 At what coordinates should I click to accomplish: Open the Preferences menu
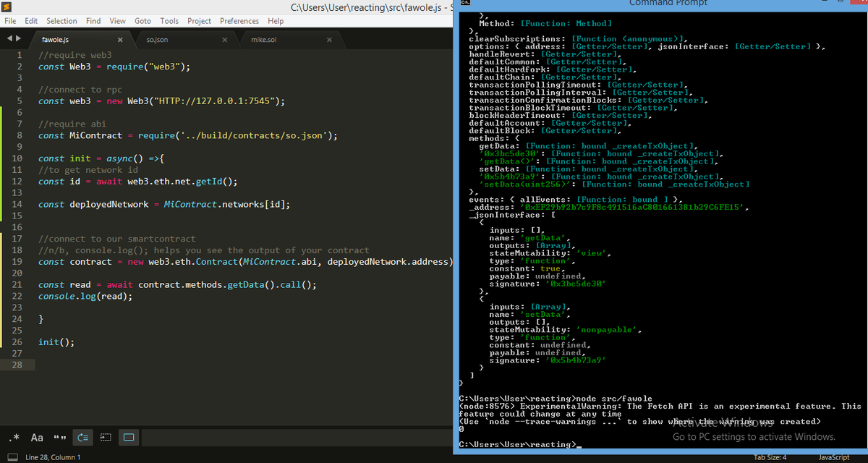tap(239, 21)
